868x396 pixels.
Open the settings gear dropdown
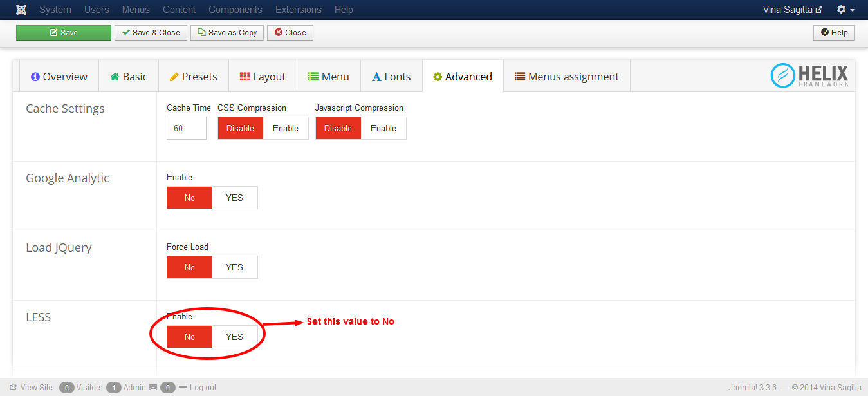[x=845, y=10]
